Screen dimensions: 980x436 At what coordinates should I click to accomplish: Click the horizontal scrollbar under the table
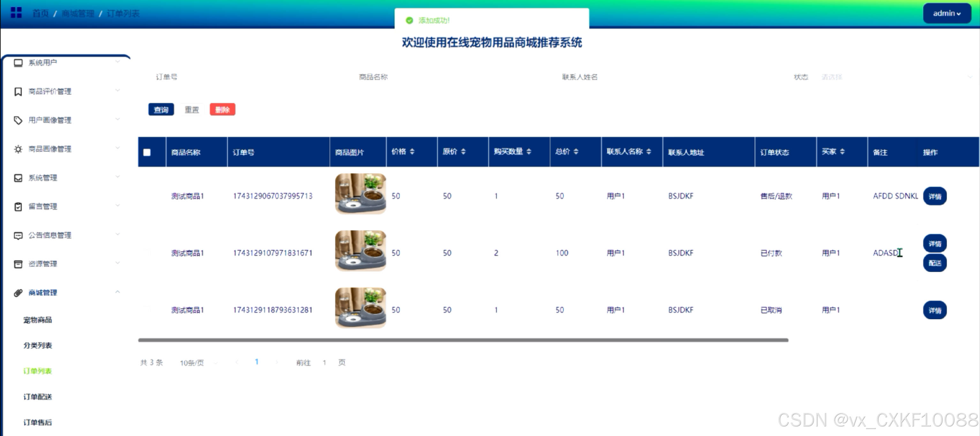point(463,340)
